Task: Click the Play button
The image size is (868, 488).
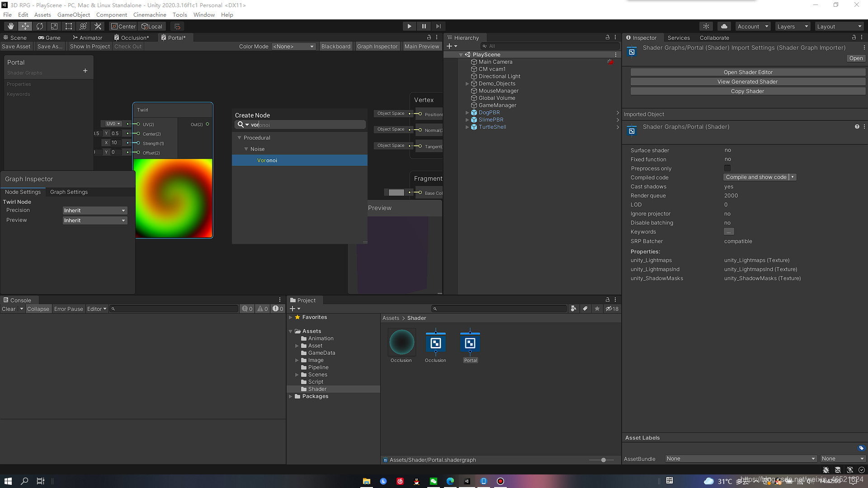Action: click(x=409, y=26)
